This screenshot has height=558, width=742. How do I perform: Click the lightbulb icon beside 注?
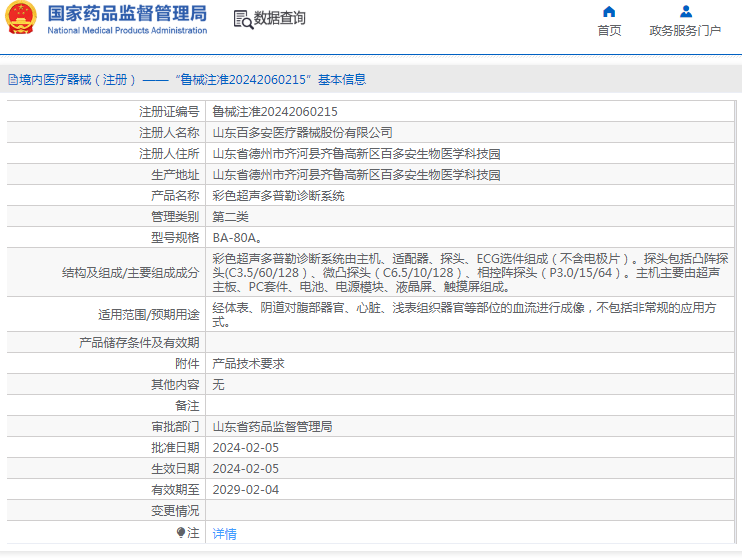click(181, 533)
